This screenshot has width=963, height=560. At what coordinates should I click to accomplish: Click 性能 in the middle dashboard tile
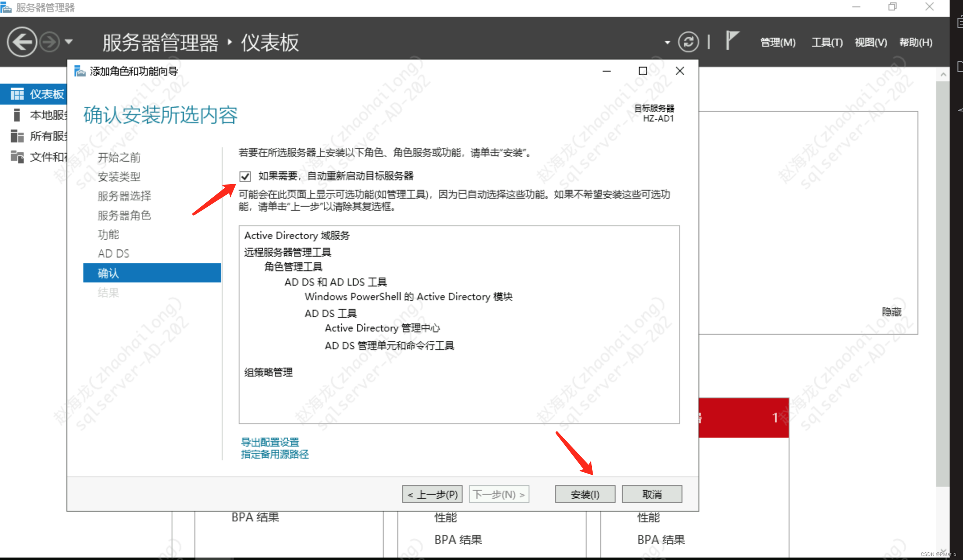point(446,517)
